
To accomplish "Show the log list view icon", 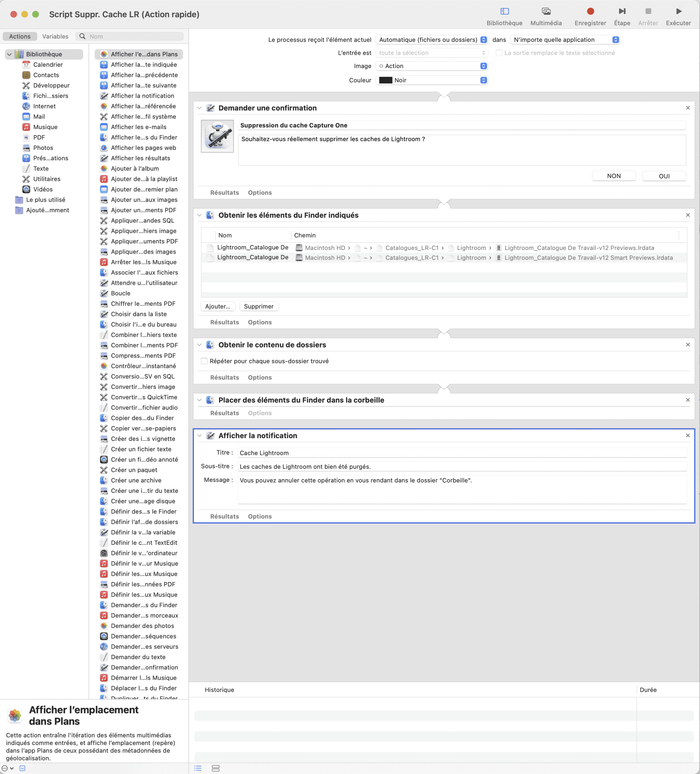I will pyautogui.click(x=198, y=768).
